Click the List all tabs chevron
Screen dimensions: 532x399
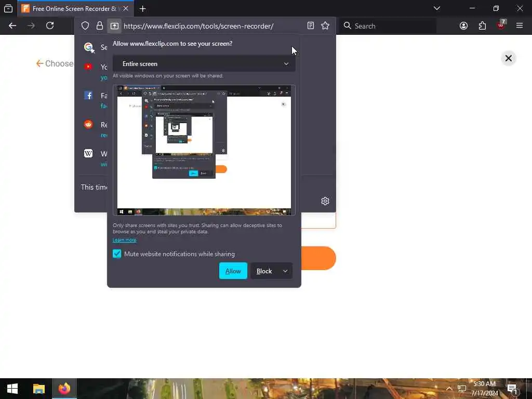[436, 8]
